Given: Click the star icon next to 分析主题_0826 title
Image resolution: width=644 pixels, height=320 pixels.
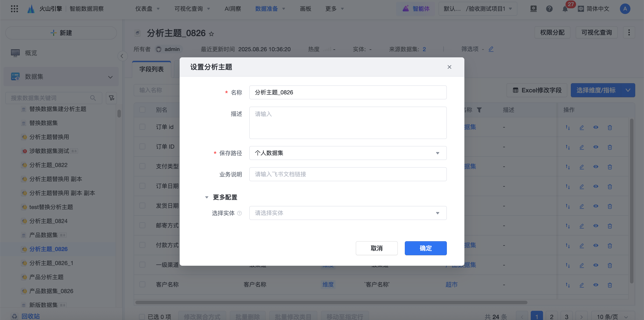Looking at the screenshot, I should (212, 34).
